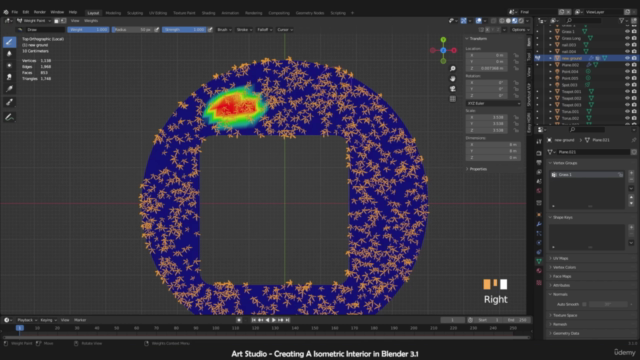
Task: Select the Average weight paint tool
Action: coord(9,65)
